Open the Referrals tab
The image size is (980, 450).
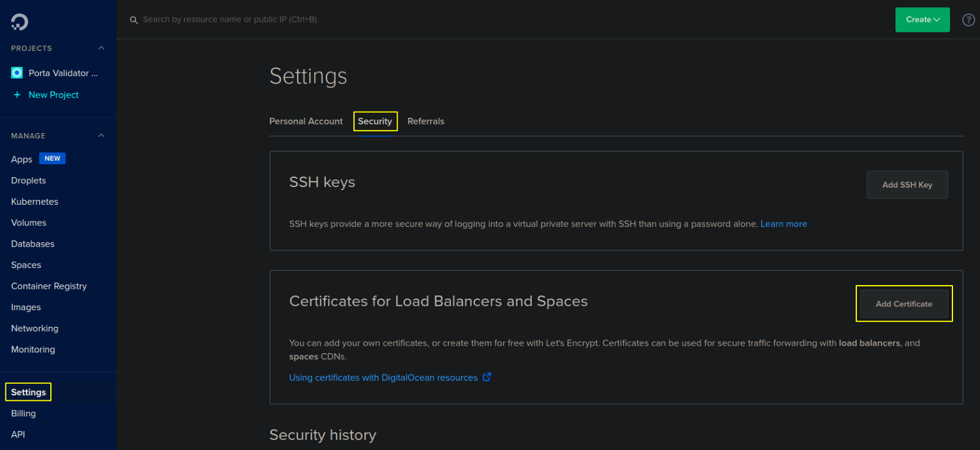tap(426, 121)
